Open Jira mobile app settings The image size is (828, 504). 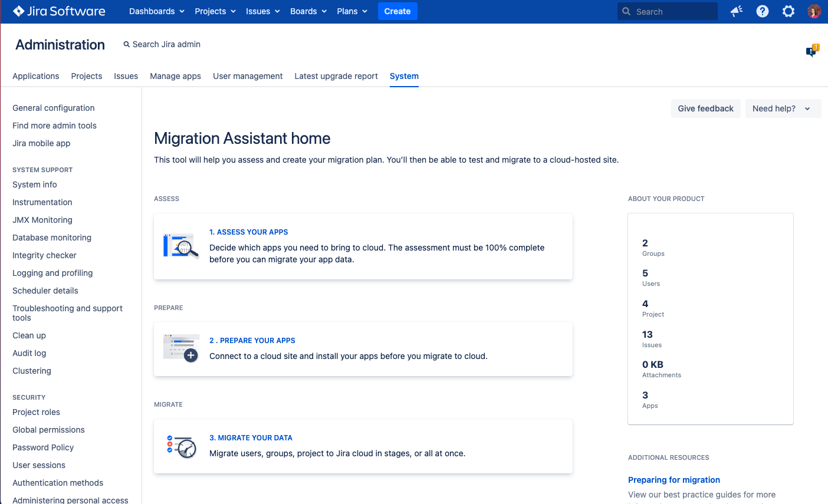41,143
